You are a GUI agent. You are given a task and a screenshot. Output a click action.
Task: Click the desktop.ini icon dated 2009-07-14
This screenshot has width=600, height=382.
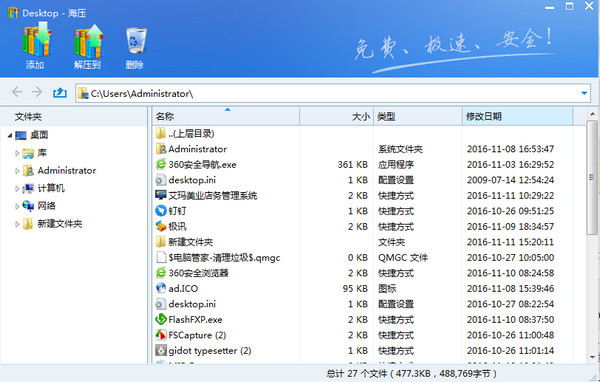point(161,180)
